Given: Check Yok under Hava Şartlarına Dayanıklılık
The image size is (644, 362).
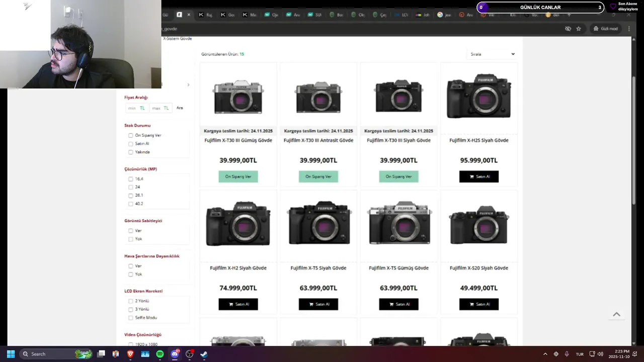Looking at the screenshot, I should (x=131, y=275).
